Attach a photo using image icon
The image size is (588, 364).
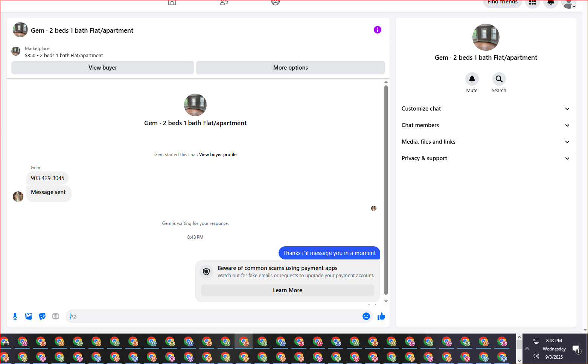click(29, 316)
